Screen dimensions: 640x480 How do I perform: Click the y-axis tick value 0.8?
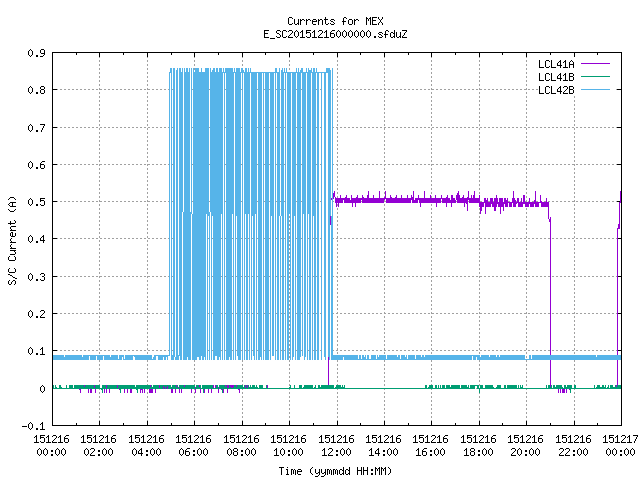point(37,90)
